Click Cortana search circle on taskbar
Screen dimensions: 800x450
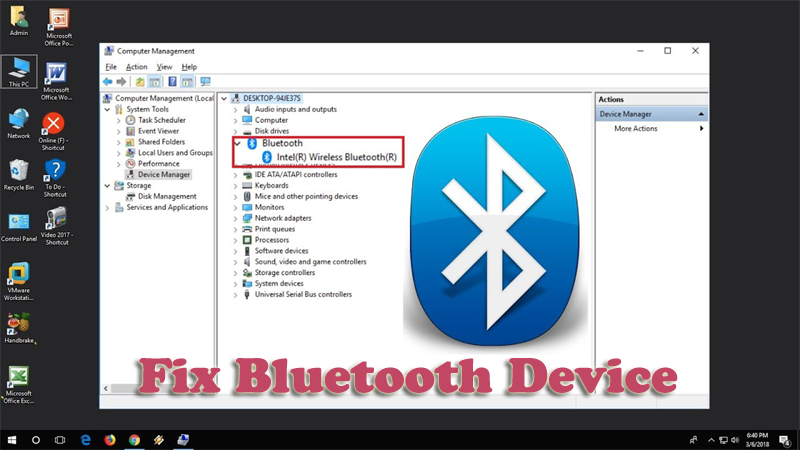36,440
